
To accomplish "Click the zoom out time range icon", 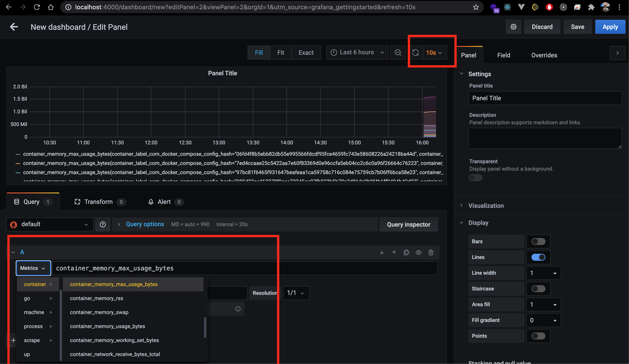I will [398, 53].
